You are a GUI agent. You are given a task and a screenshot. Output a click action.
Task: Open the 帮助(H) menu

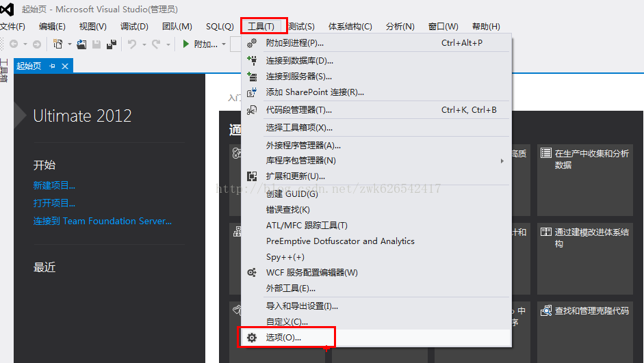[487, 27]
